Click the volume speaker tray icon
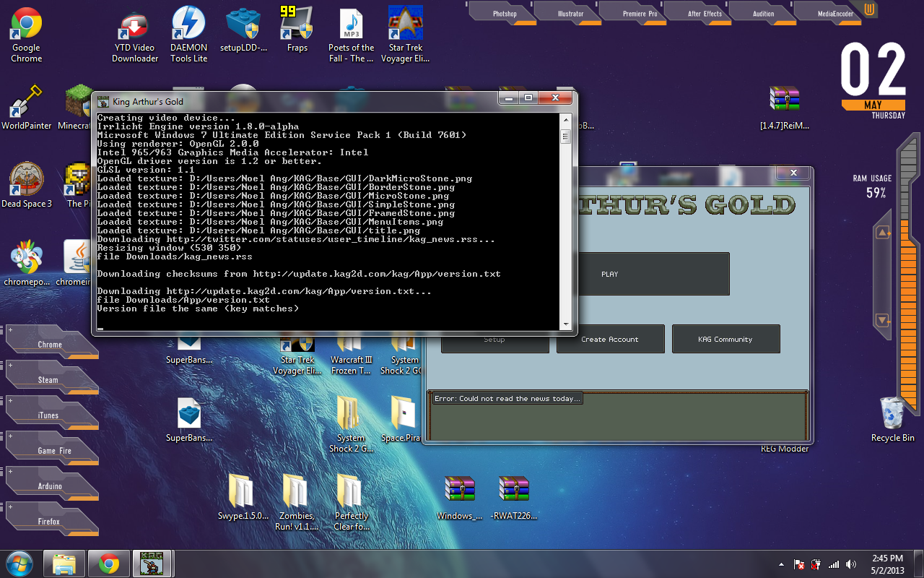 (x=851, y=564)
